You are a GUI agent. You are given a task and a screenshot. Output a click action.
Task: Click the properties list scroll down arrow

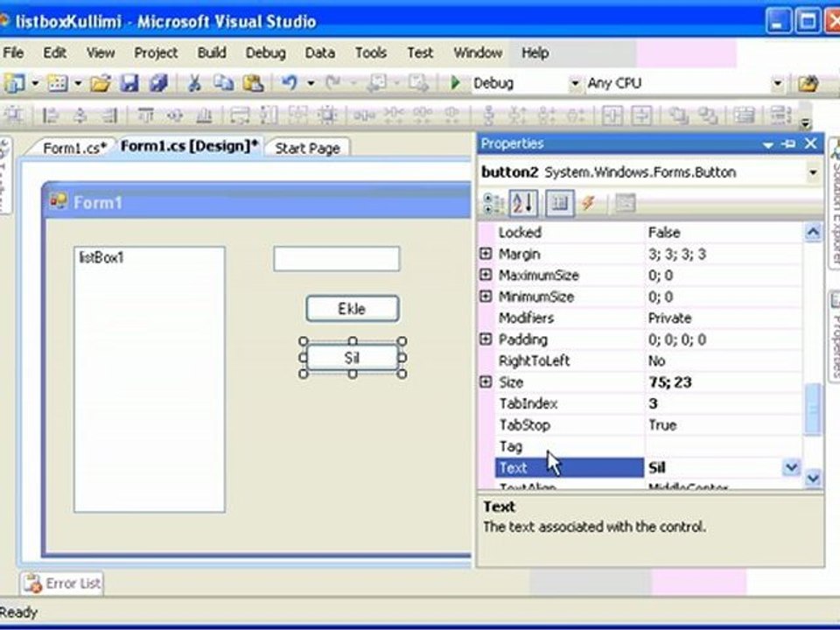coord(813,478)
